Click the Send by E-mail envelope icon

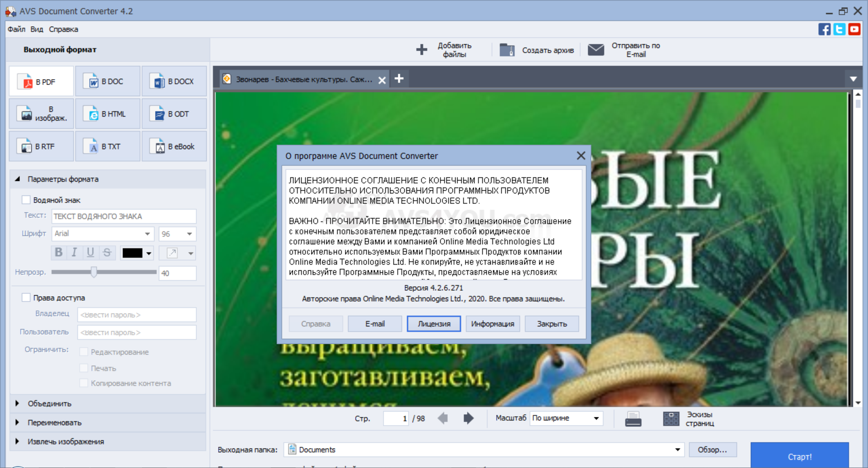click(596, 50)
